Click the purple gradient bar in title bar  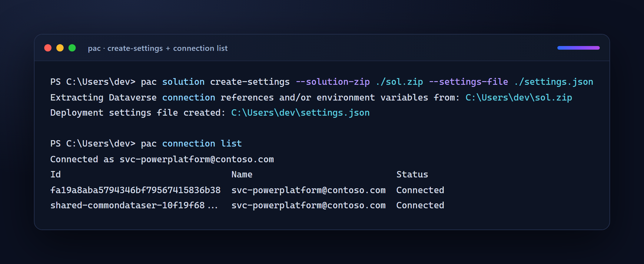click(578, 48)
